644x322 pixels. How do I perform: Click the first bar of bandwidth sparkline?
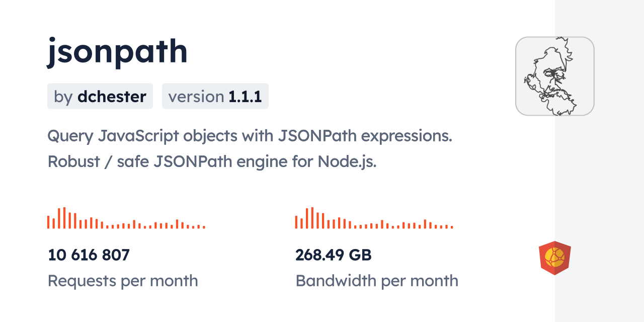click(x=296, y=222)
